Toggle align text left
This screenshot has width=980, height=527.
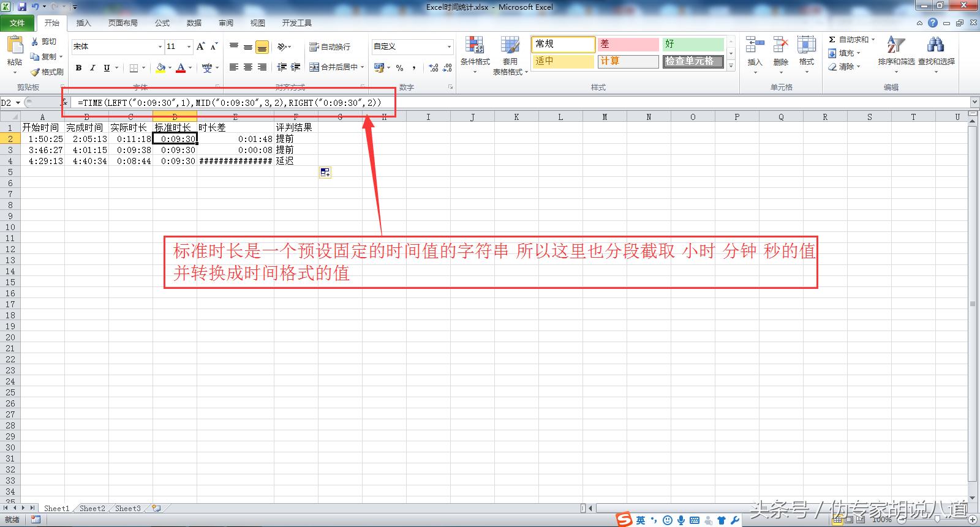[x=234, y=67]
